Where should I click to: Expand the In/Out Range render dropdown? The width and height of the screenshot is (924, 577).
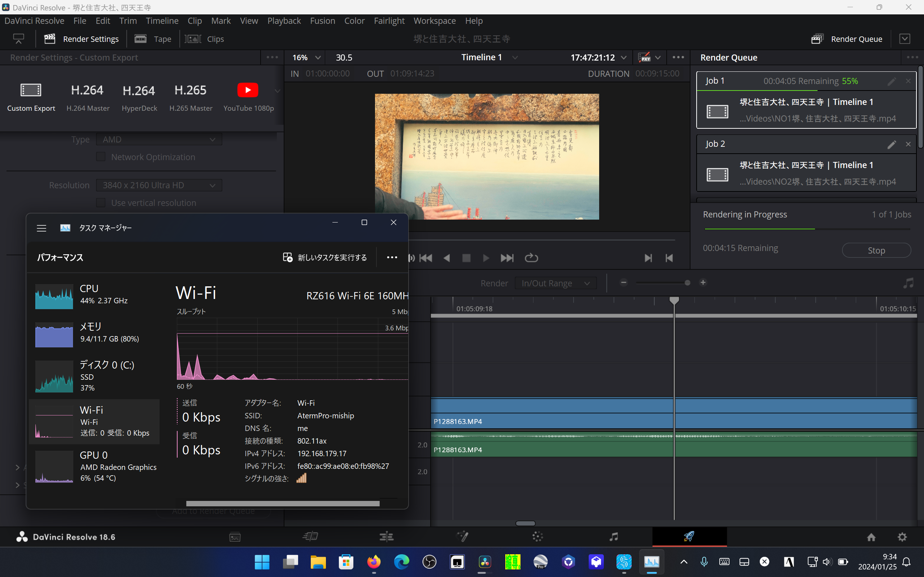point(555,283)
